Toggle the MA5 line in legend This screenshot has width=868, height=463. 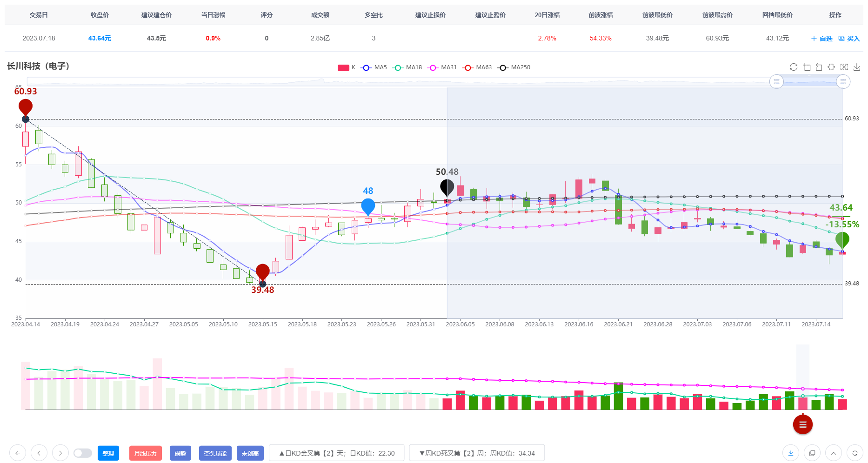point(374,67)
